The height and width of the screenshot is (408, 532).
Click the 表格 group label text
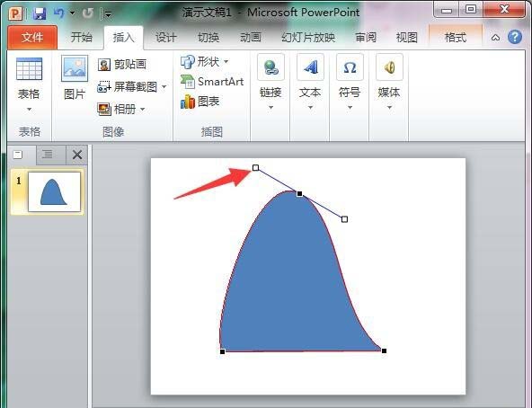[29, 132]
